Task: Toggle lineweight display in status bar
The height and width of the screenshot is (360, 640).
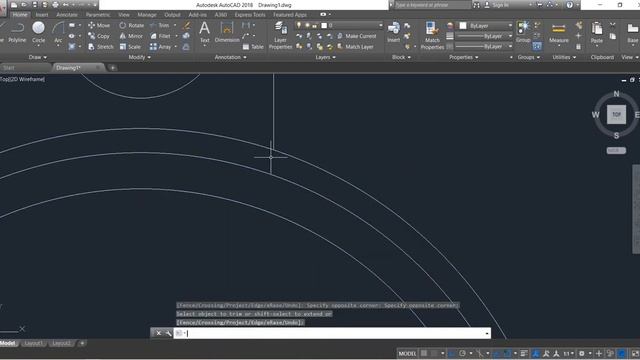Action: (524, 353)
